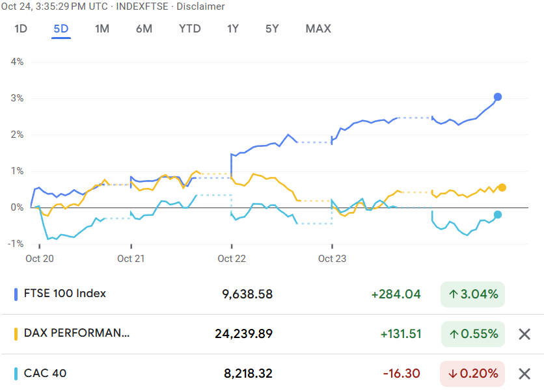
Task: Open the Disclaimer link
Action: pyautogui.click(x=201, y=7)
